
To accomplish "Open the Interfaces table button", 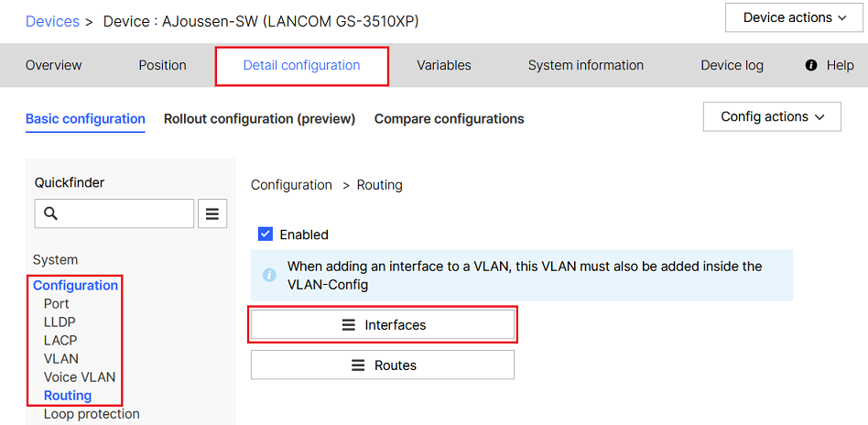I will point(383,325).
